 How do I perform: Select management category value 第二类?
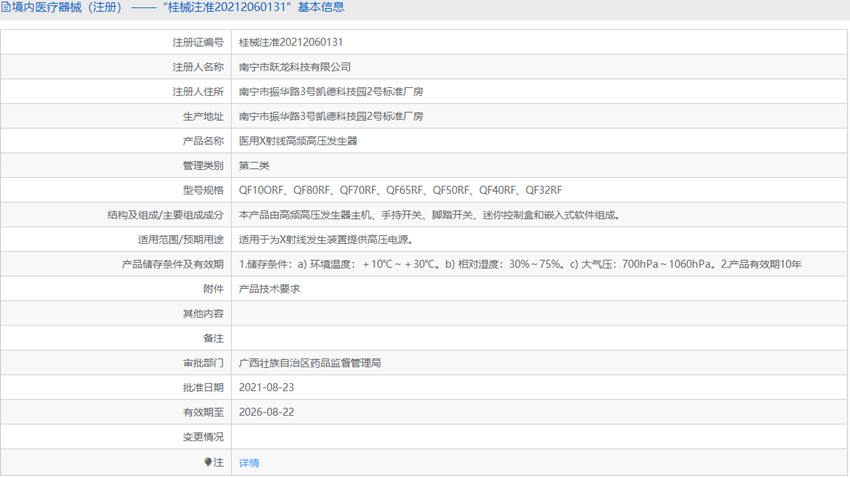(254, 166)
